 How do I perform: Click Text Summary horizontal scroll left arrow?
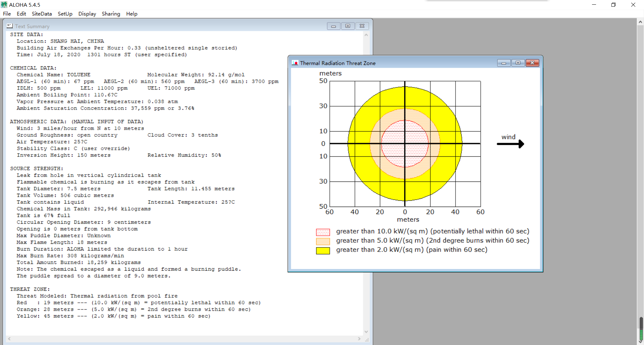click(9, 339)
